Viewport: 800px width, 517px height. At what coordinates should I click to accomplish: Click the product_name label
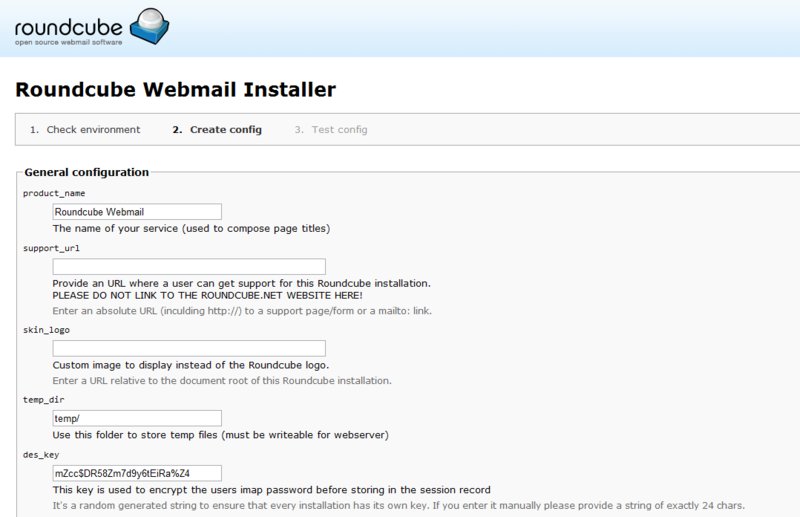(x=54, y=193)
